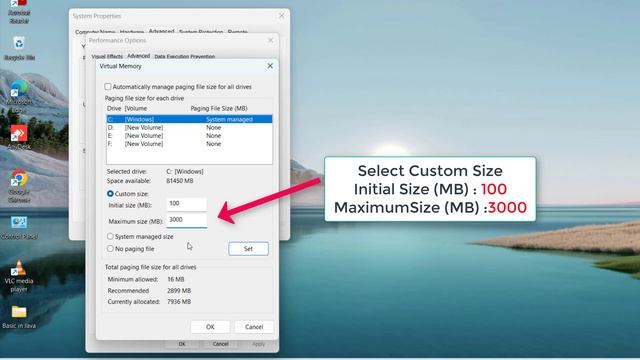
Task: Launch the Google Chrome desktop shortcut
Action: pos(19,187)
